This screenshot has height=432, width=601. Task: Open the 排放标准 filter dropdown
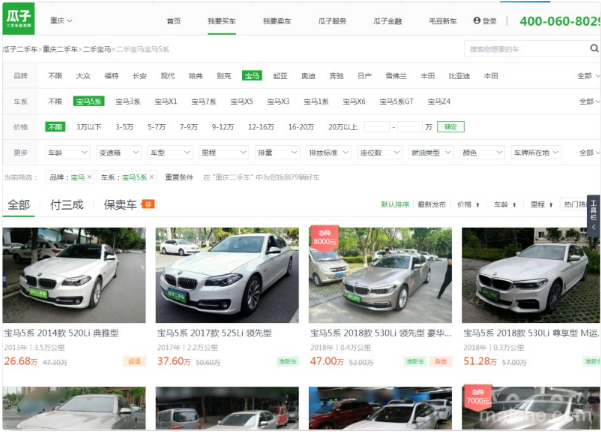pyautogui.click(x=328, y=153)
